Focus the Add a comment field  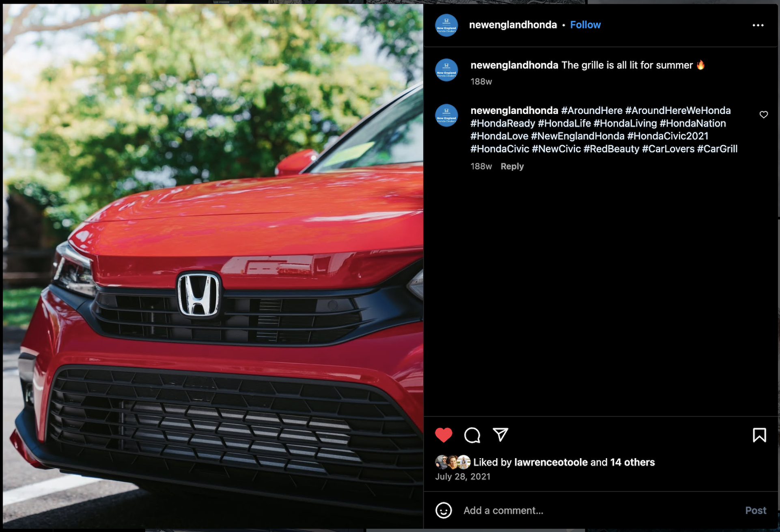(601, 511)
